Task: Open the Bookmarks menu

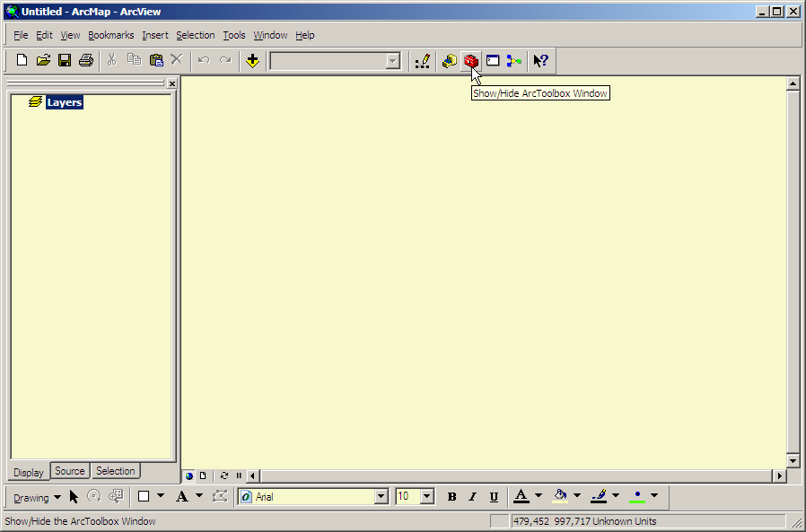Action: point(111,35)
